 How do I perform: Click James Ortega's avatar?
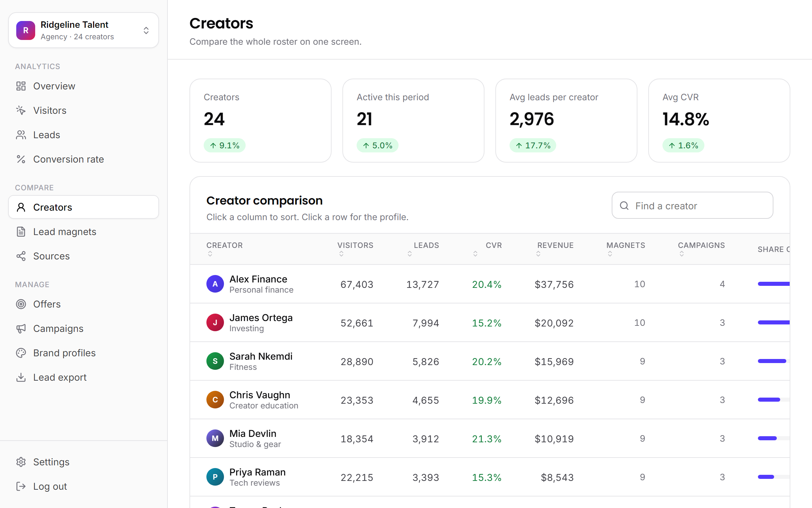(215, 322)
